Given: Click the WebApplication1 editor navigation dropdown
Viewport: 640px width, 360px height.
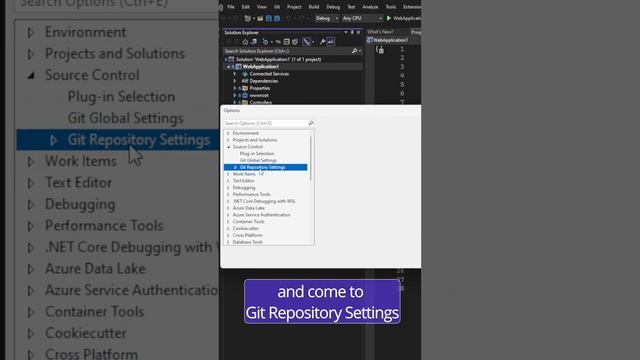Looking at the screenshot, I should pos(390,40).
